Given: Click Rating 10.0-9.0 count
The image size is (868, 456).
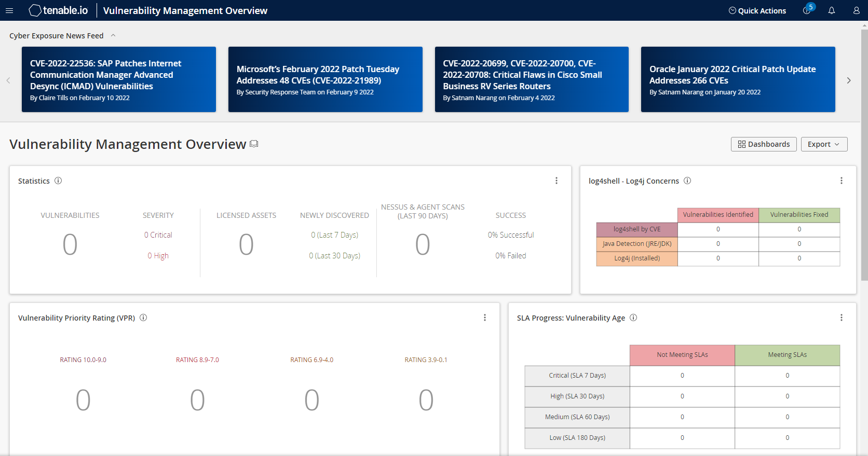Looking at the screenshot, I should coord(83,400).
